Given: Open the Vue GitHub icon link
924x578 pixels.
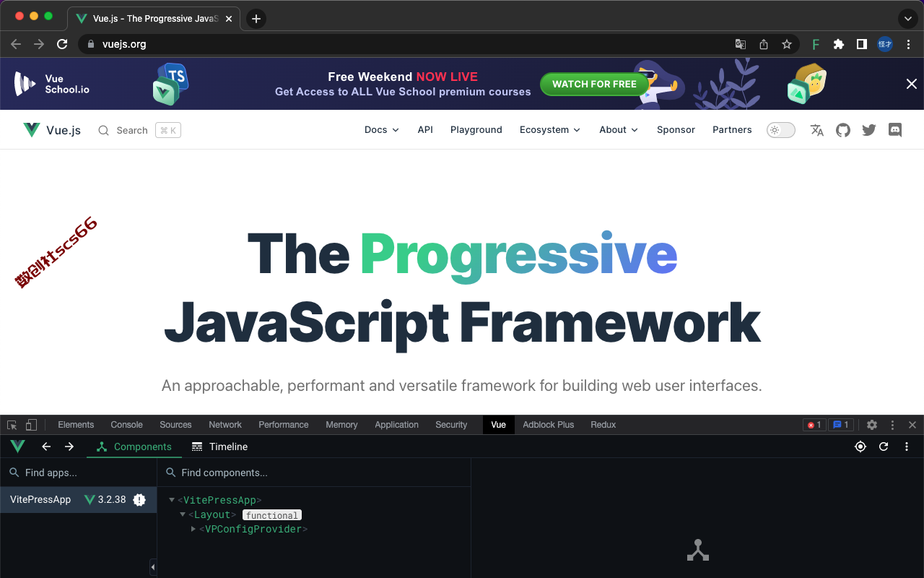Looking at the screenshot, I should (843, 130).
